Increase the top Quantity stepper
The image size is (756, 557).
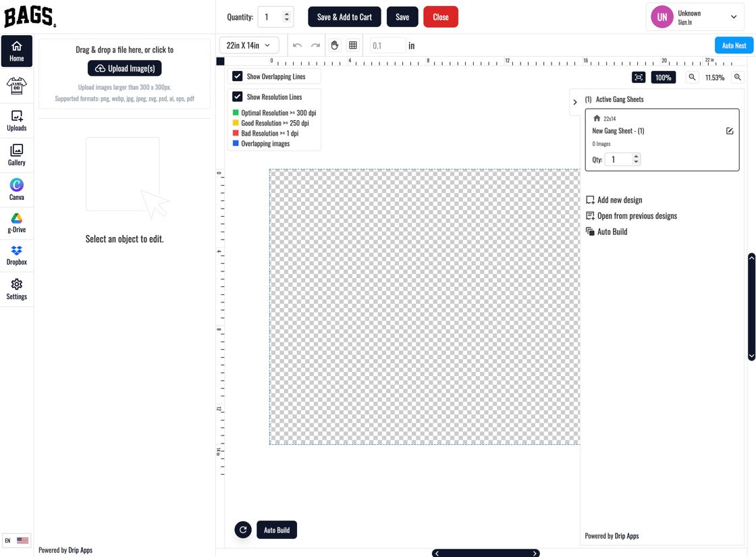coord(287,14)
